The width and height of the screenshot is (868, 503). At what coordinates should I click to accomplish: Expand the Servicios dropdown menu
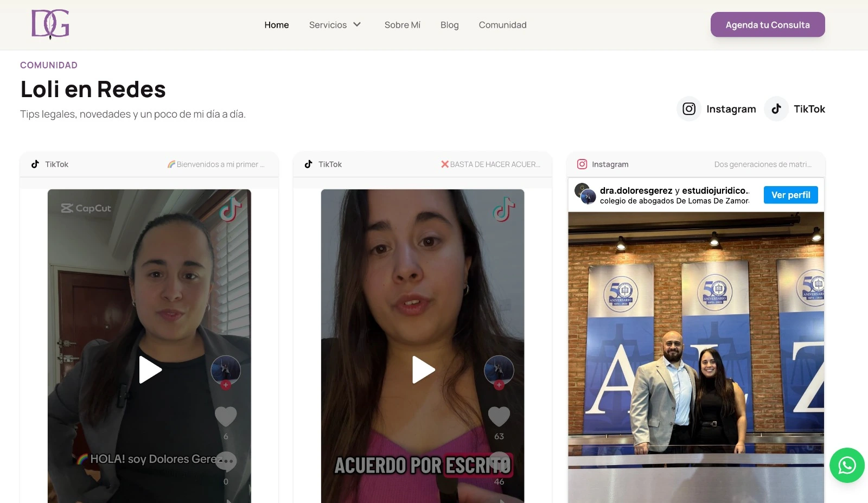coord(328,25)
